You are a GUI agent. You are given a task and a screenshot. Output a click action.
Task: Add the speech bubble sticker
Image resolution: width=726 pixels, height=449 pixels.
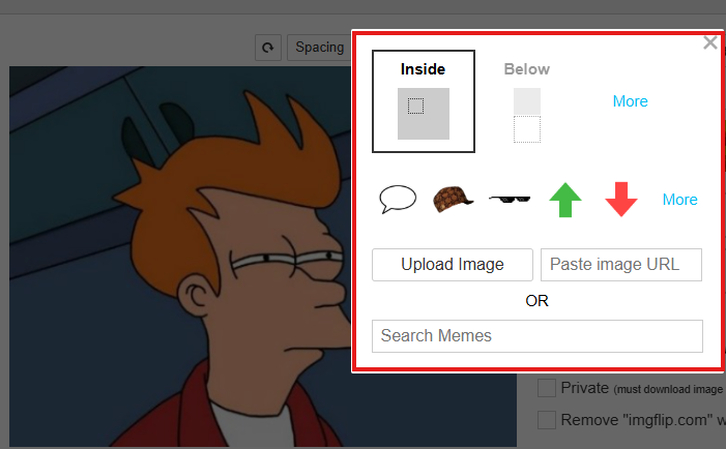pyautogui.click(x=398, y=199)
